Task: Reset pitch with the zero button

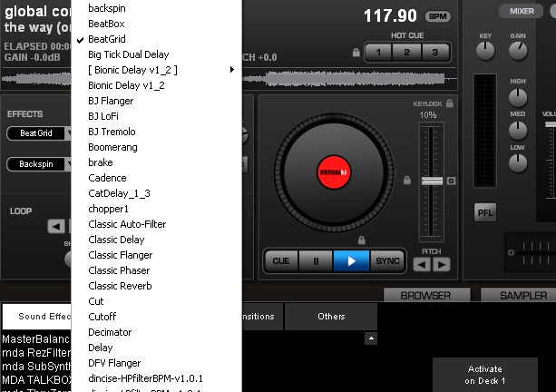Action: pyautogui.click(x=451, y=181)
